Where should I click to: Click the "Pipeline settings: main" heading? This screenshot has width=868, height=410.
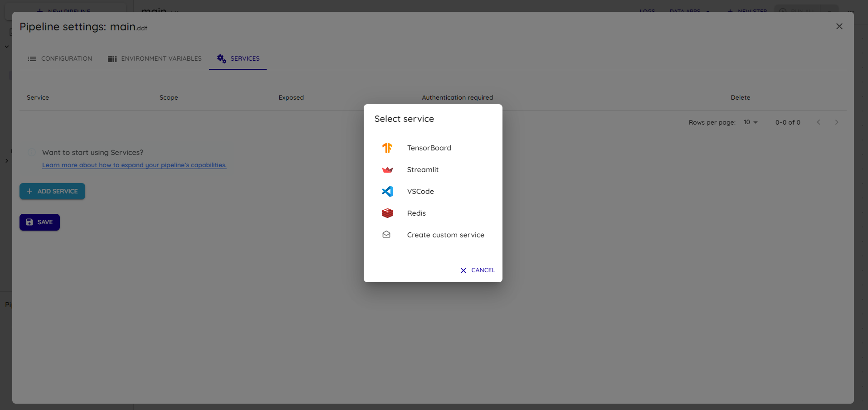tap(83, 27)
